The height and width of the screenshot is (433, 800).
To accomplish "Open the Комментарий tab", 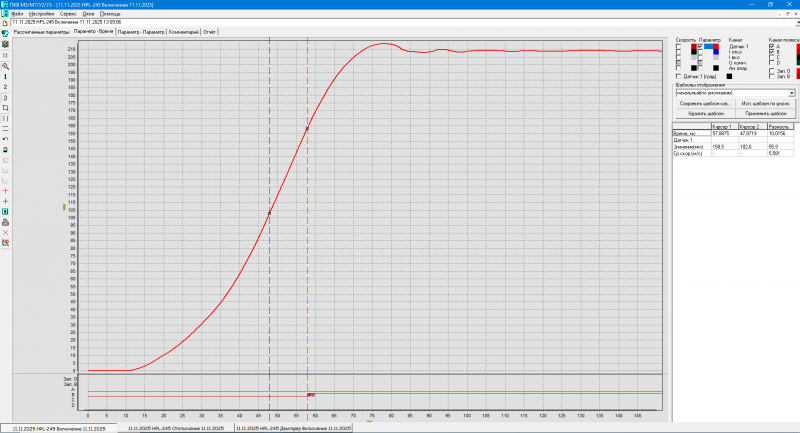I will [x=183, y=32].
